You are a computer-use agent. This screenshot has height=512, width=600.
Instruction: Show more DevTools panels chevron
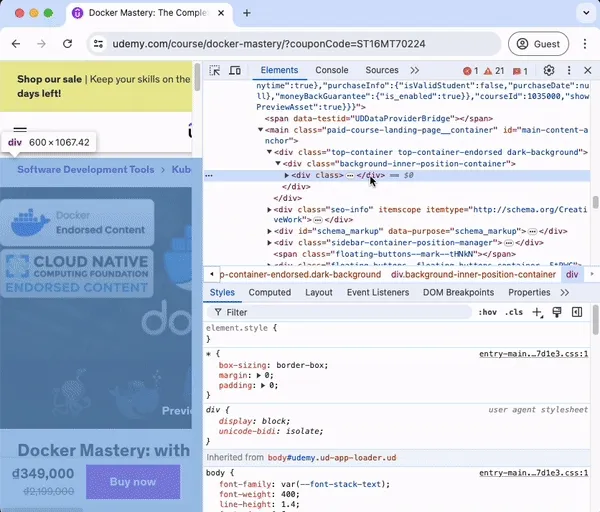point(414,70)
